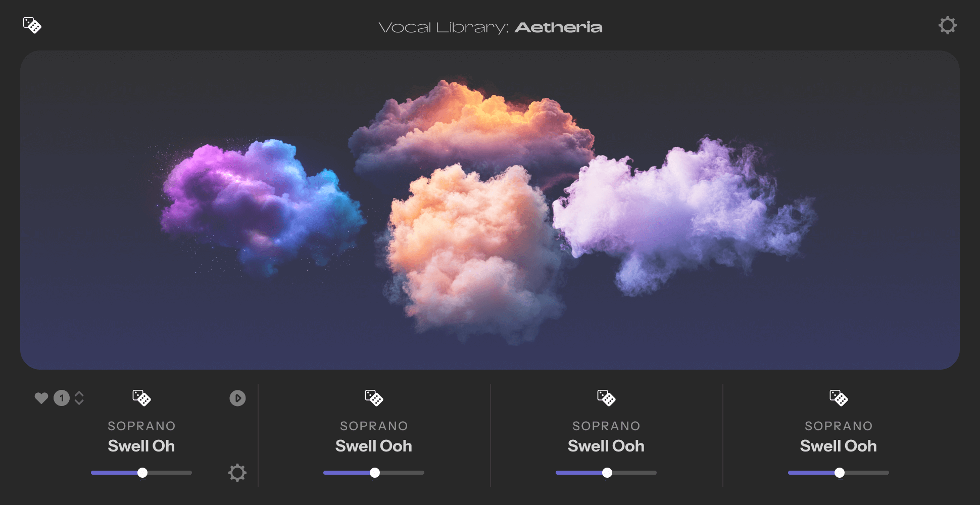The height and width of the screenshot is (505, 980).
Task: Open the Swell Oh slot settings gear
Action: pos(237,473)
